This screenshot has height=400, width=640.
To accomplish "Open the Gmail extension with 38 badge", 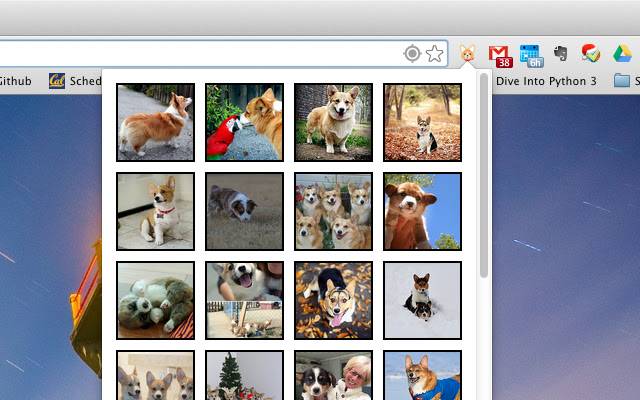I will pyautogui.click(x=500, y=56).
